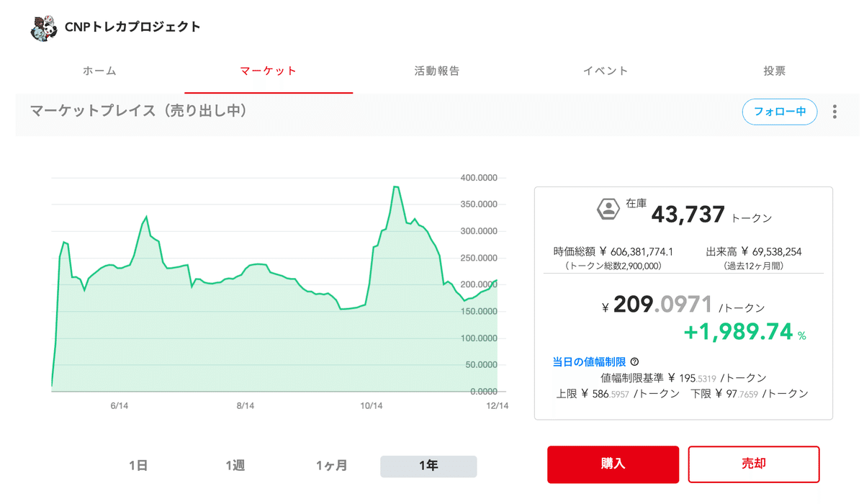Click the 売却 sell button
This screenshot has width=864, height=504.
[754, 464]
